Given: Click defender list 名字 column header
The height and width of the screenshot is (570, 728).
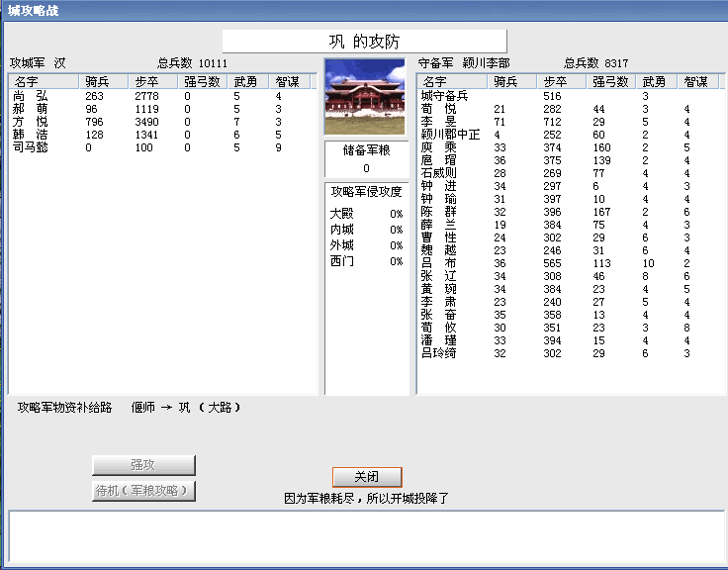Looking at the screenshot, I should coord(452,81).
